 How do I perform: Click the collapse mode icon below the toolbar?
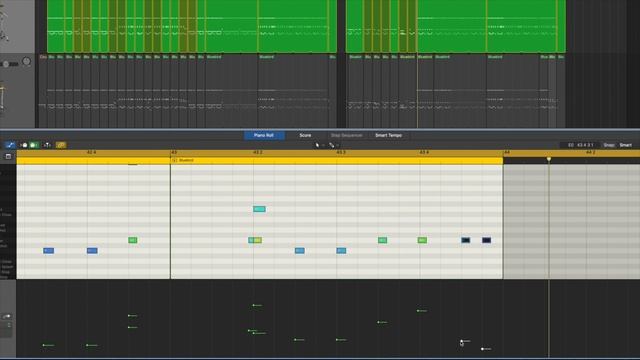click(8, 156)
